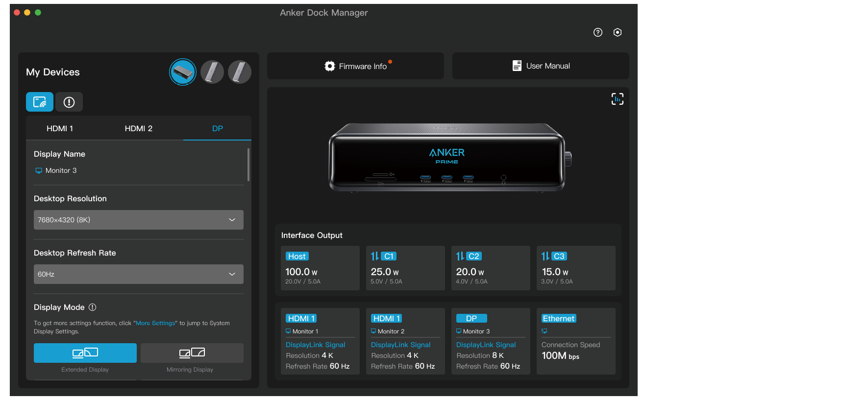
Task: Select the first dock device in My Devices
Action: (x=183, y=72)
